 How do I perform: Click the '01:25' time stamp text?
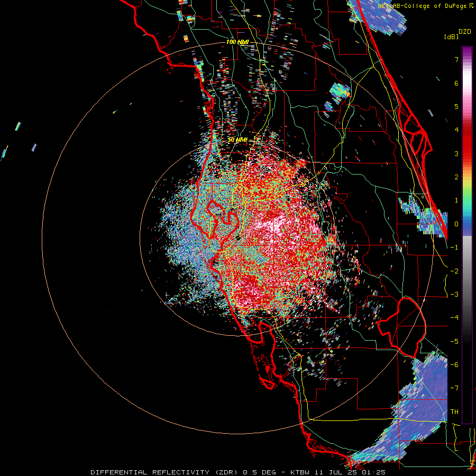[374, 472]
